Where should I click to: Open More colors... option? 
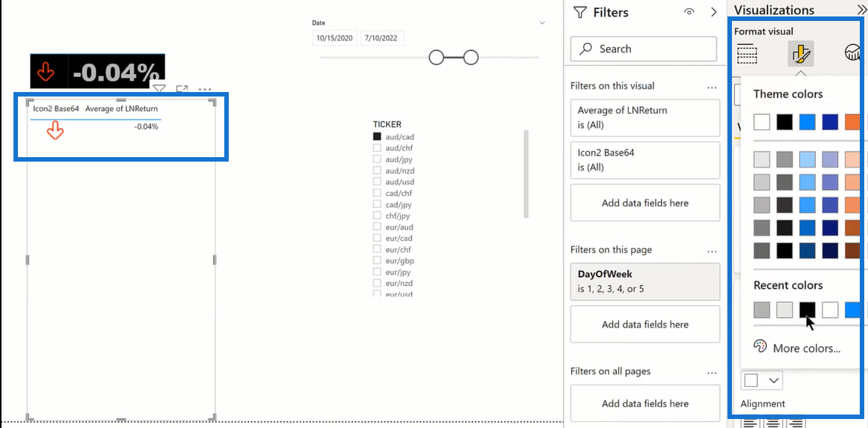click(x=807, y=348)
